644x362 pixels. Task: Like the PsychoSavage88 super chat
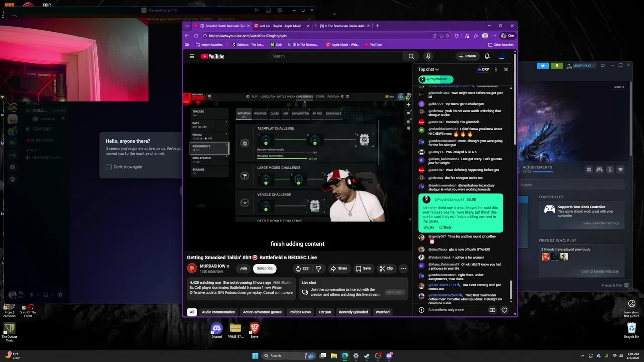(x=429, y=227)
